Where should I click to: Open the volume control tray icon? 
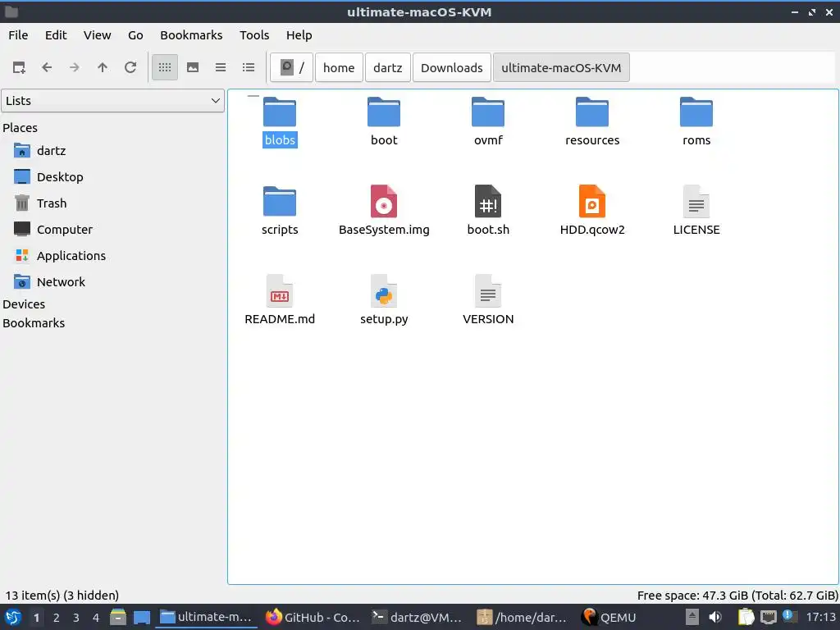pyautogui.click(x=715, y=617)
